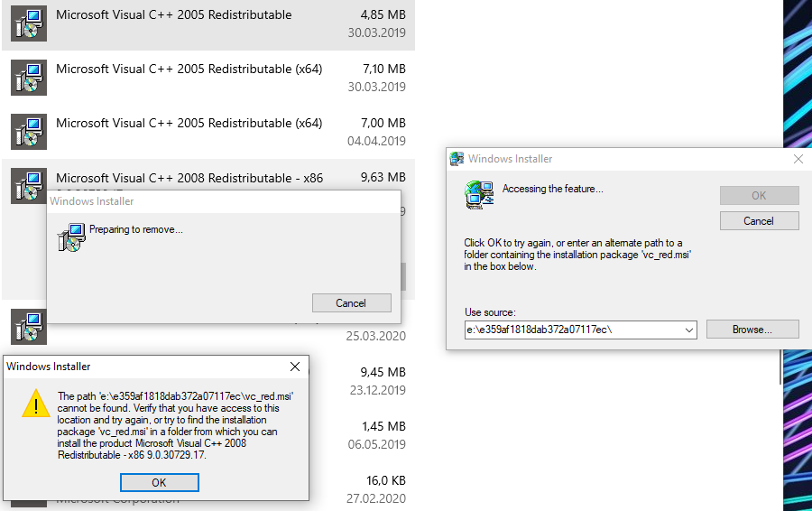Close the Windows Installer source dialog
The image size is (812, 511).
coord(798,159)
